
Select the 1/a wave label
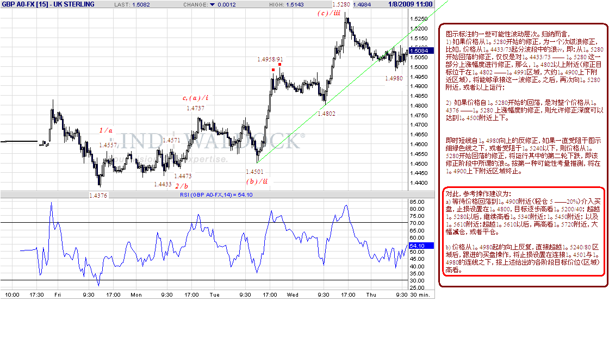pos(105,130)
